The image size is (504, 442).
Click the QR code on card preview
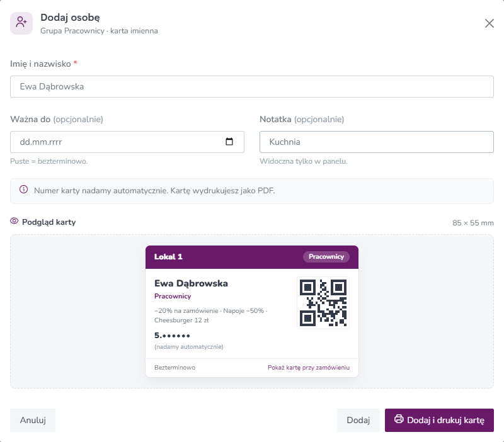point(323,303)
